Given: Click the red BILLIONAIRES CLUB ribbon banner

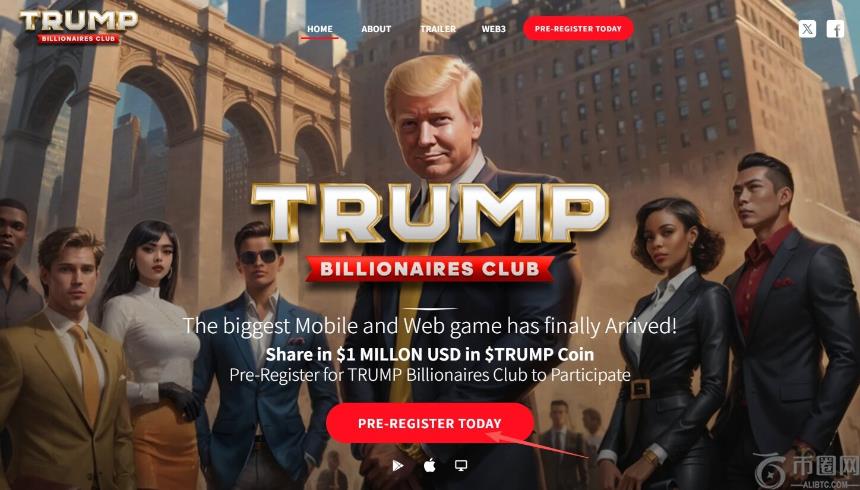Looking at the screenshot, I should [x=430, y=269].
